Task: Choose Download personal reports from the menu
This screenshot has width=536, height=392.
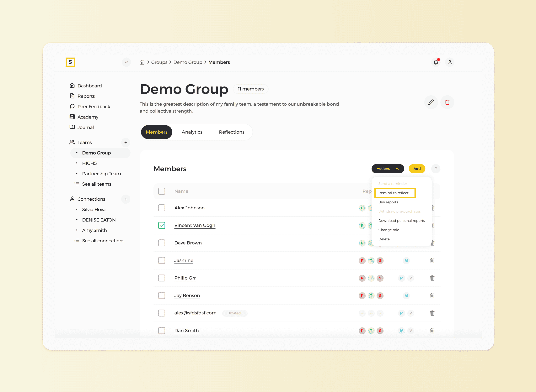Action: (x=401, y=220)
